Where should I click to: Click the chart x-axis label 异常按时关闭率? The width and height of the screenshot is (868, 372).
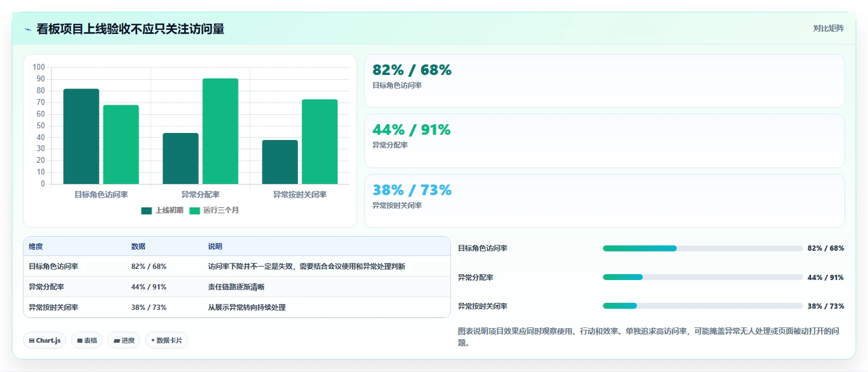click(x=300, y=194)
